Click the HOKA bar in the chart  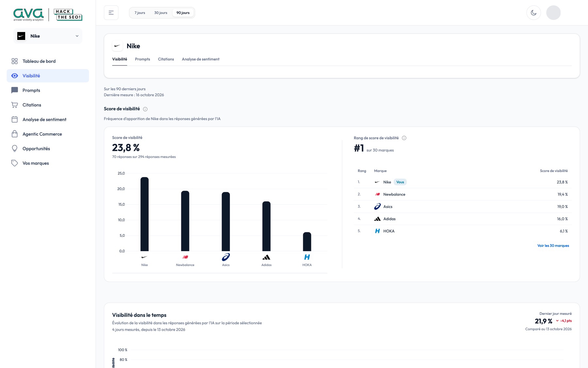(x=307, y=242)
